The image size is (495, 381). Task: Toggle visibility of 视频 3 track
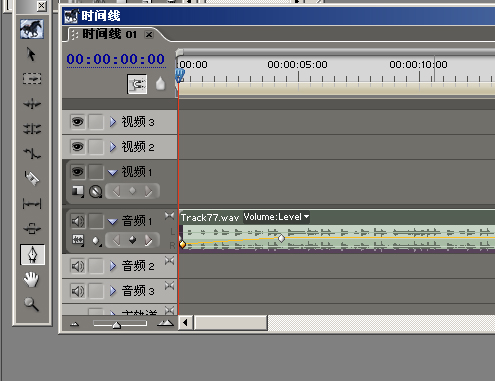78,122
